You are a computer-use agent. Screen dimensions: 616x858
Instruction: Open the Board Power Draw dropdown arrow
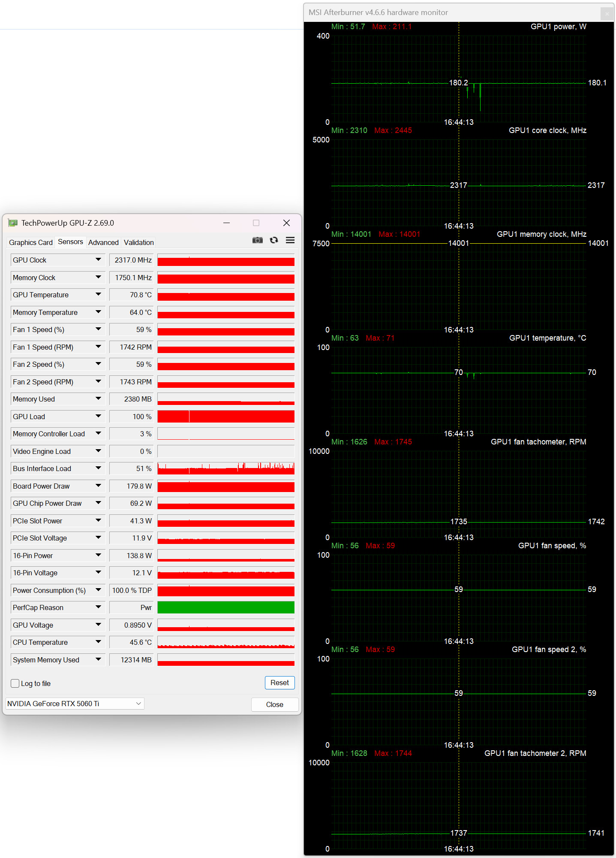coord(98,486)
